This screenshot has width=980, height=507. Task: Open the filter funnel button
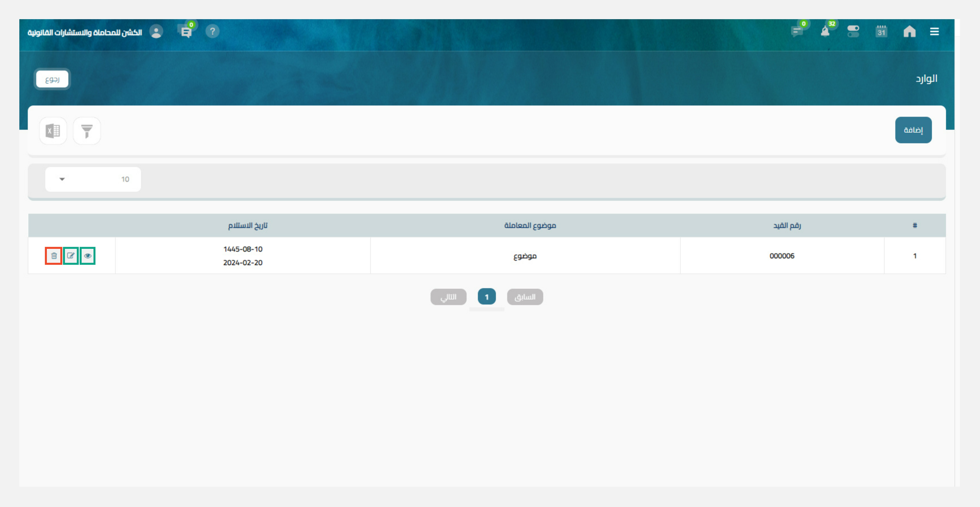click(x=87, y=131)
